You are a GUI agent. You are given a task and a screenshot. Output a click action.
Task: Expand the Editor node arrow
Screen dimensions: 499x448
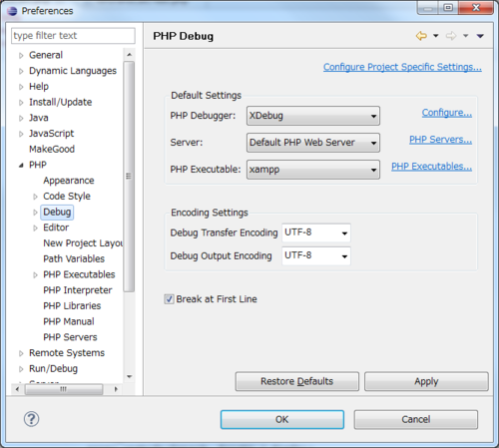35,227
